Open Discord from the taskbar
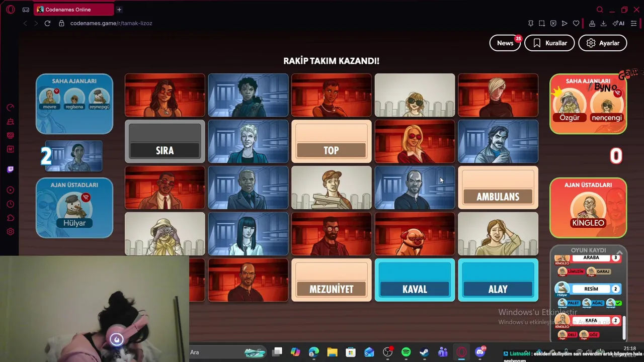The image size is (644, 362). 480,352
